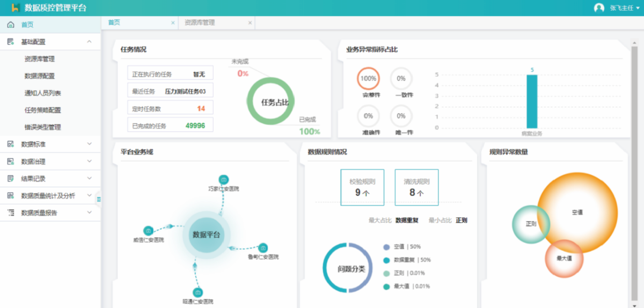
Task: Click the 校验规则 9个 card
Action: pos(362,187)
